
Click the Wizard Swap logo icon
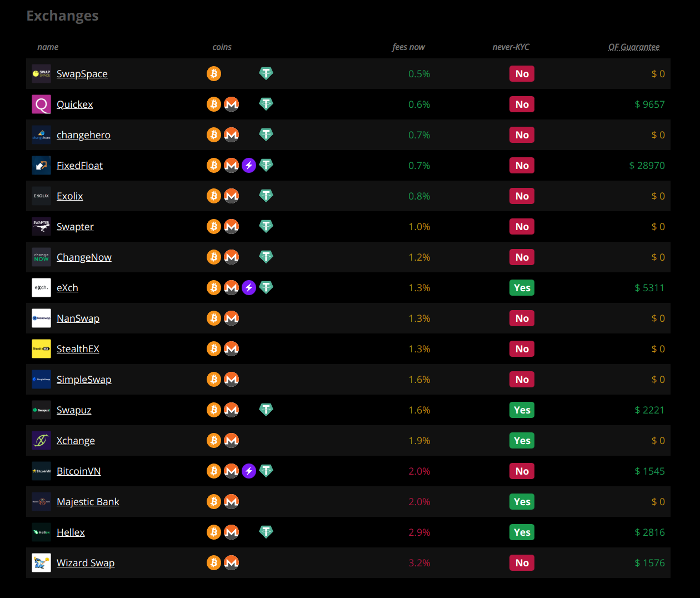[41, 563]
